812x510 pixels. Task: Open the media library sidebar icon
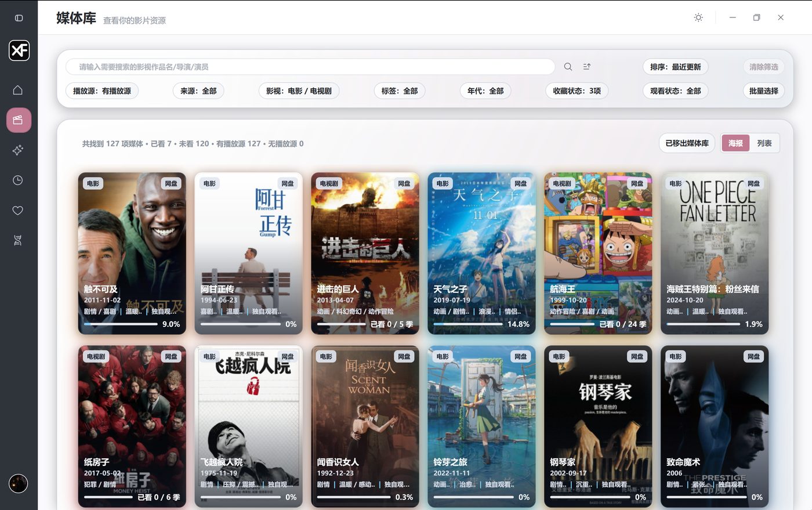19,120
